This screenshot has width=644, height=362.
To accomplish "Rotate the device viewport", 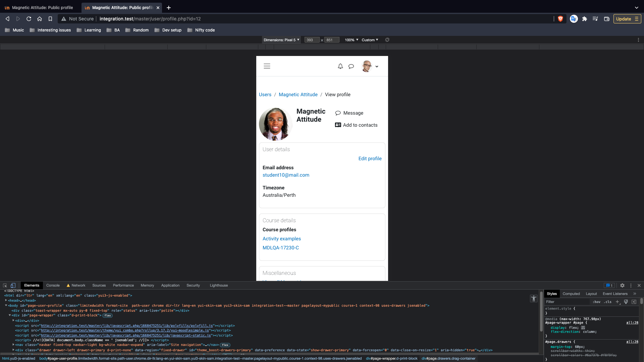I will [x=387, y=40].
